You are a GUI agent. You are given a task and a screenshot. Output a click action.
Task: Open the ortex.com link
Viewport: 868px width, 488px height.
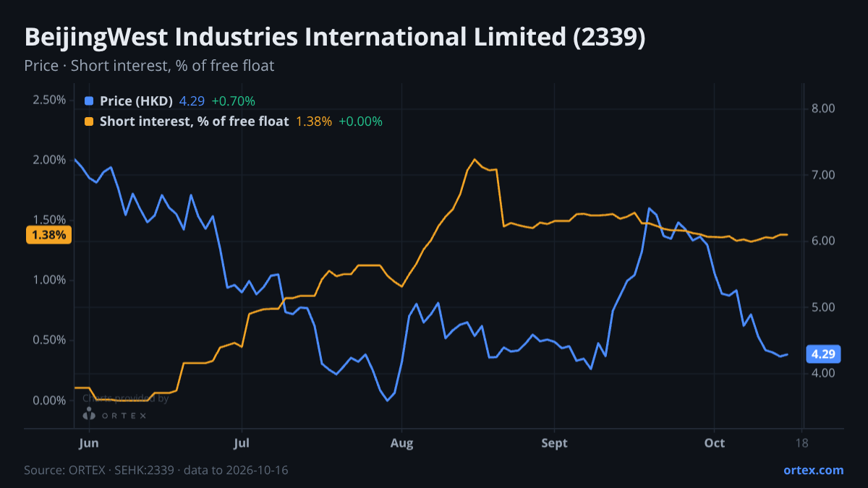813,470
